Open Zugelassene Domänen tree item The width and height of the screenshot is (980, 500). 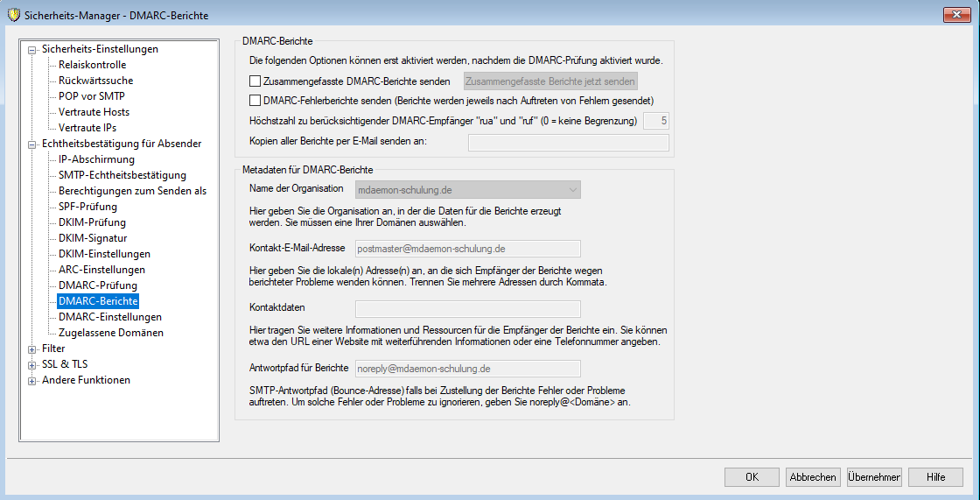coord(110,333)
